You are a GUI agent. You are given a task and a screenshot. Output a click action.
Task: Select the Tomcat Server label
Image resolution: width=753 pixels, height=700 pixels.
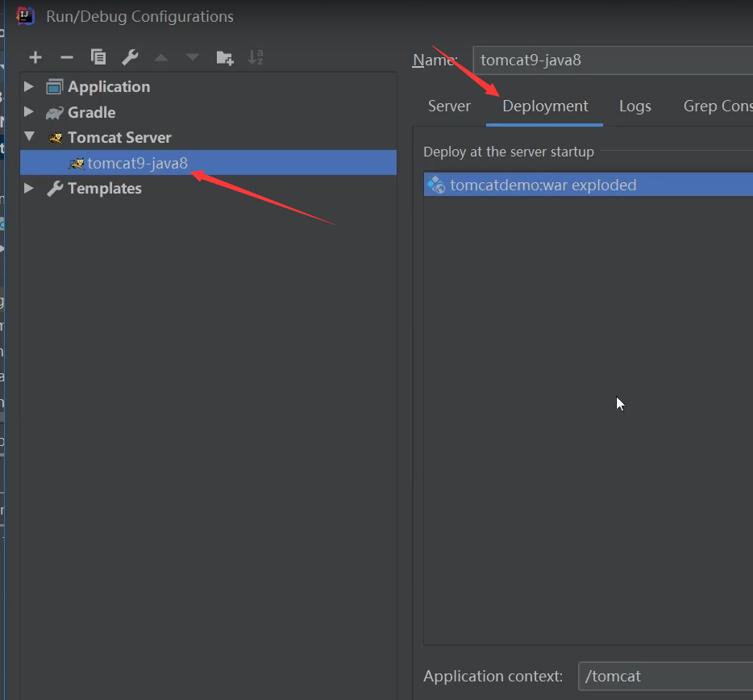119,138
